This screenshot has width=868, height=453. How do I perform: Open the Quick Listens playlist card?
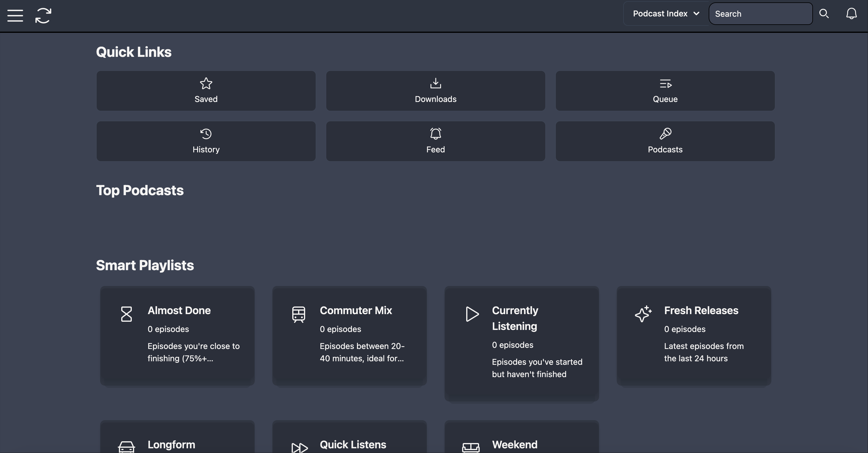[349, 437]
